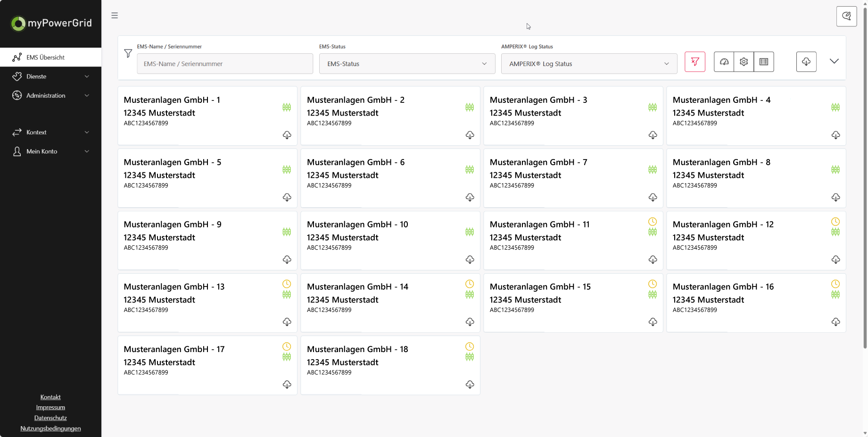Viewport: 868px width, 437px height.
Task: Click cloud download icon on Musteranlagen GmbH - 1
Action: (287, 135)
